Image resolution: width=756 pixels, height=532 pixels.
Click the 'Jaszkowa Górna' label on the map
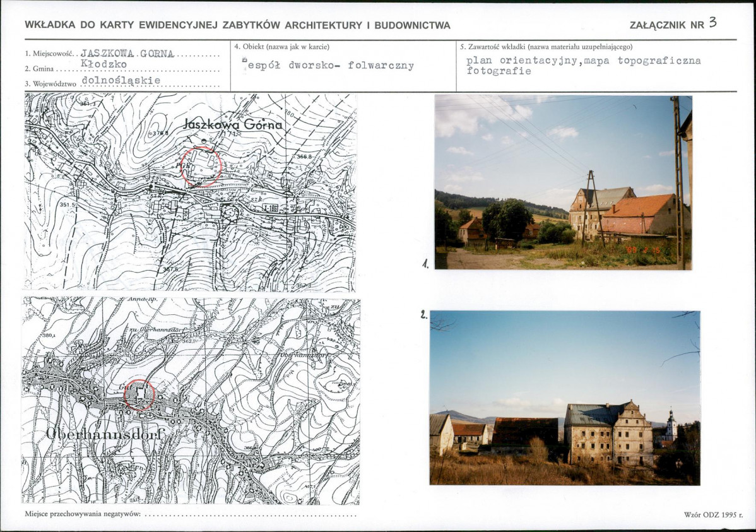point(233,124)
